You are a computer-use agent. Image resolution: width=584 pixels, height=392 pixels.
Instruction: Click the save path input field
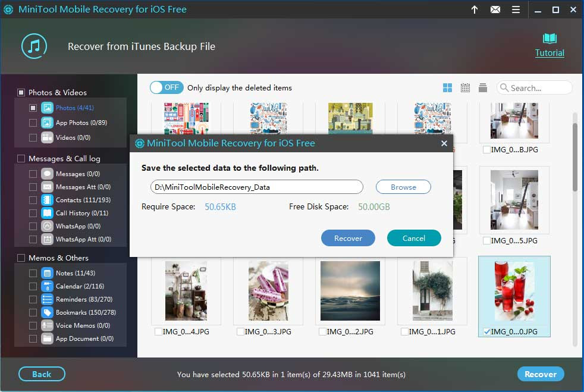tap(257, 187)
